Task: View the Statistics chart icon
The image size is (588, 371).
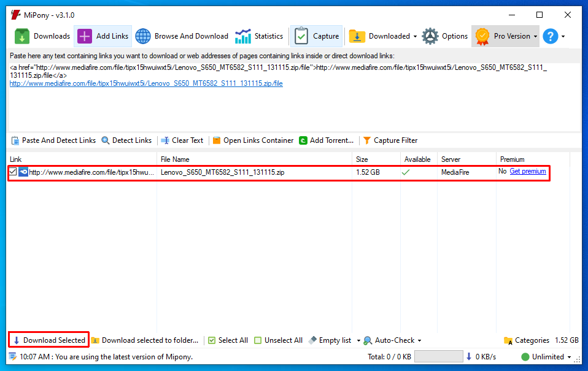Action: (x=242, y=36)
